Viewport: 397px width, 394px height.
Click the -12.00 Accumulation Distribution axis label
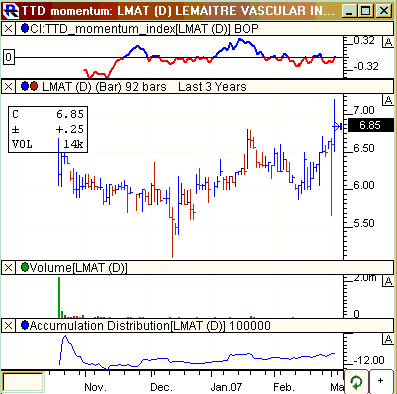click(x=369, y=360)
